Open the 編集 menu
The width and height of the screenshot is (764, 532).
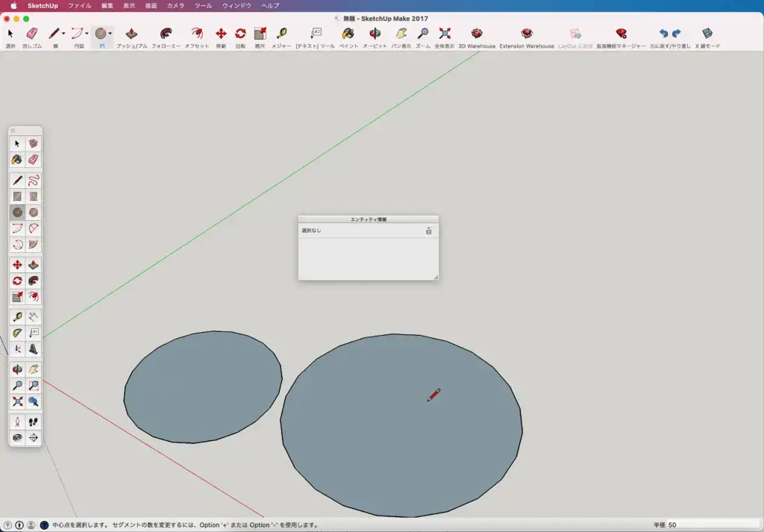point(107,5)
